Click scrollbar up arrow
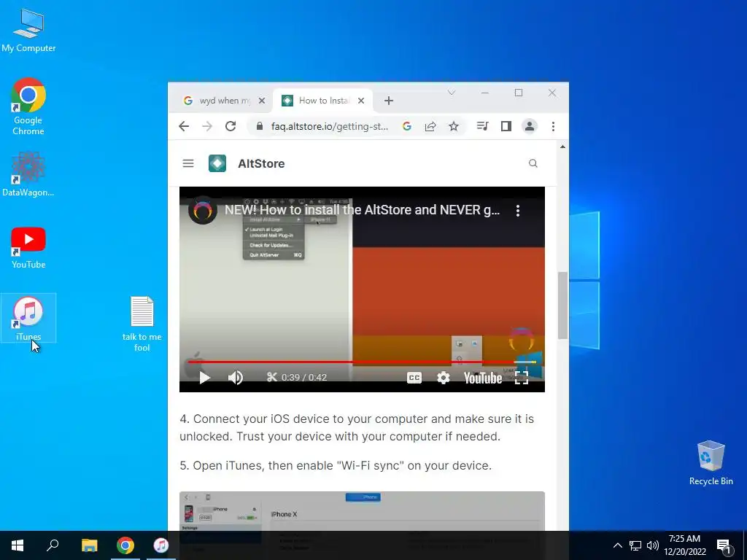 (562, 147)
